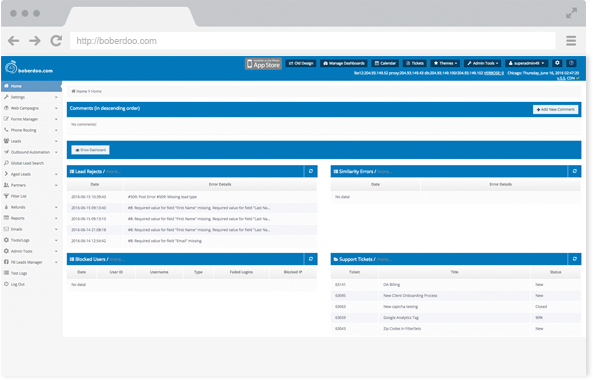Expand Forms Manager in the sidebar
Screen dimensions: 593x380
coord(31,119)
